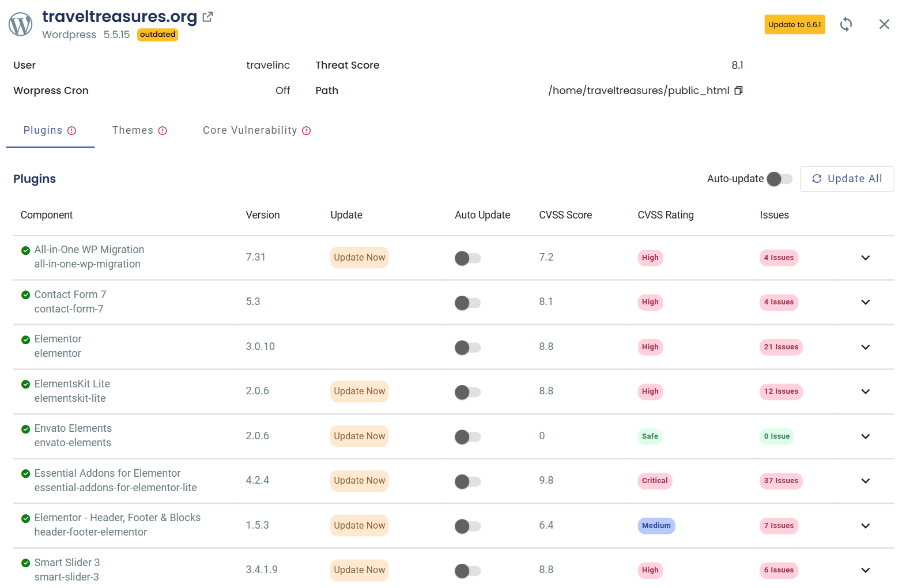Toggle the global Auto-update switch

(780, 179)
